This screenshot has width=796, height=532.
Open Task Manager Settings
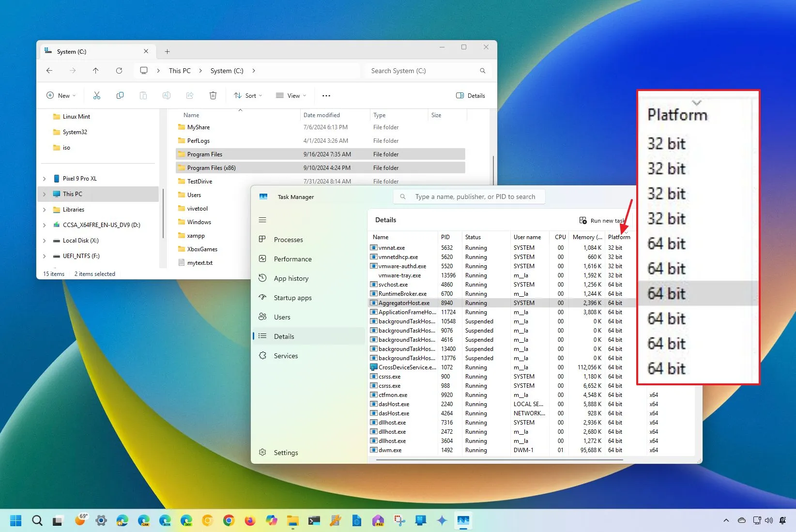point(286,453)
